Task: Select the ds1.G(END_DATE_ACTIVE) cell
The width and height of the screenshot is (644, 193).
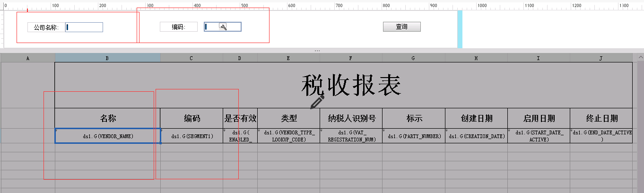Action: pyautogui.click(x=601, y=136)
